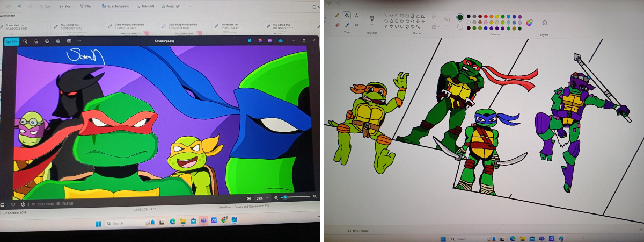The image size is (644, 242).
Task: Click the Clipchamp icon in Photos title bar
Action: pyautogui.click(x=270, y=41)
